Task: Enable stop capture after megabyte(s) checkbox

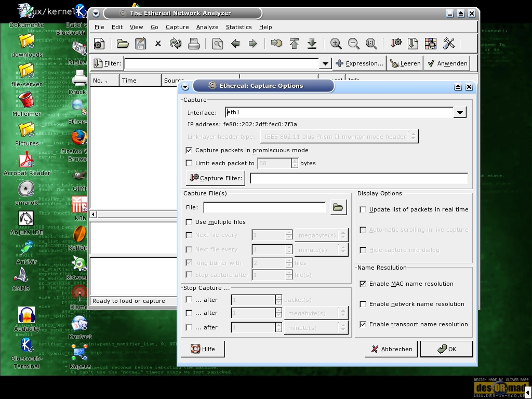Action: click(x=189, y=313)
